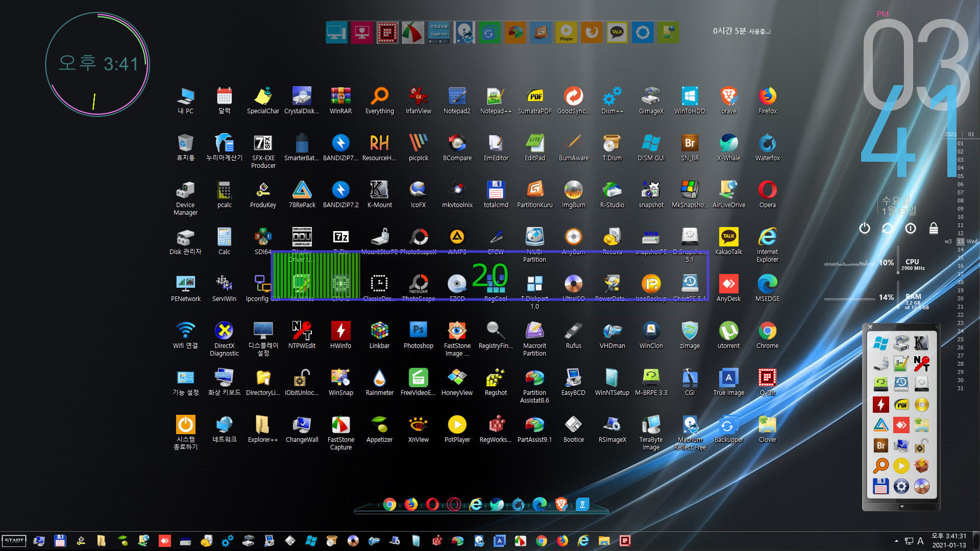Open KakaoTalk desktop icon
The image size is (980, 551).
pos(728,241)
